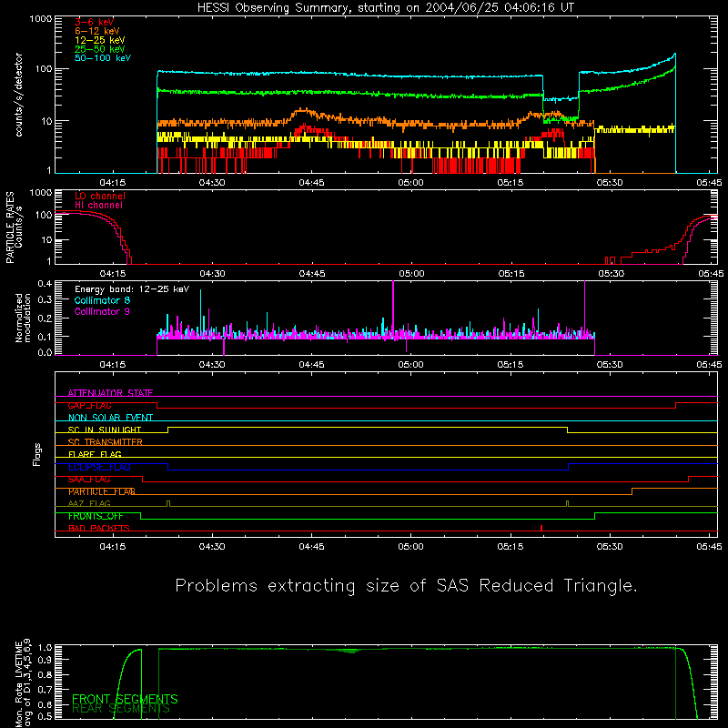Click the 0.9 label on livetime axis
The height and width of the screenshot is (728, 728).
click(45, 659)
